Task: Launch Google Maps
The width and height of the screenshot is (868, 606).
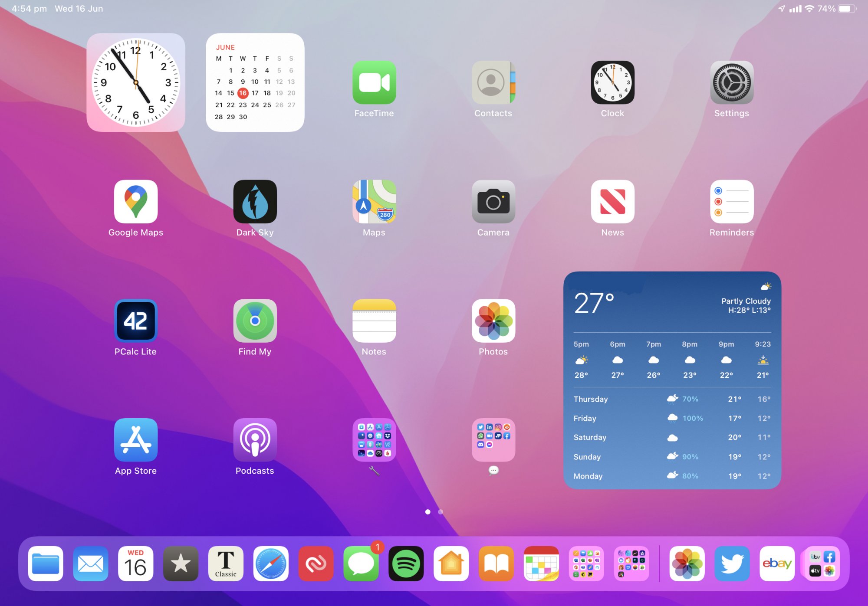Action: [x=135, y=202]
